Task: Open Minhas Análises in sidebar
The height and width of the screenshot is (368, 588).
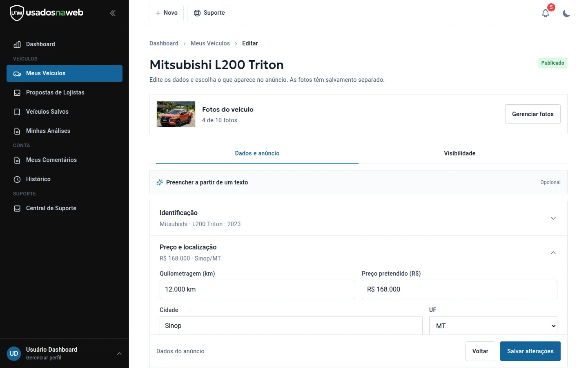Action: pyautogui.click(x=65, y=131)
